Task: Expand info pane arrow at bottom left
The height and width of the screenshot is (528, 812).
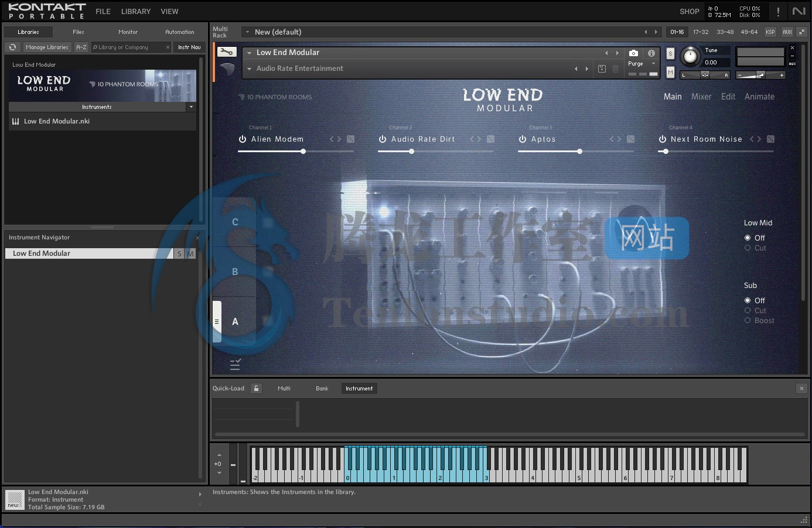Action: 200,494
